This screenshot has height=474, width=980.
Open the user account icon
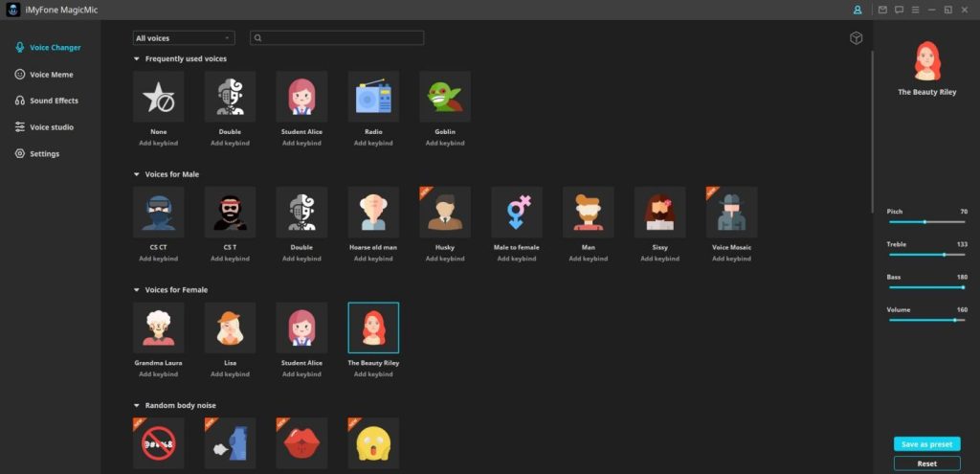(x=857, y=10)
